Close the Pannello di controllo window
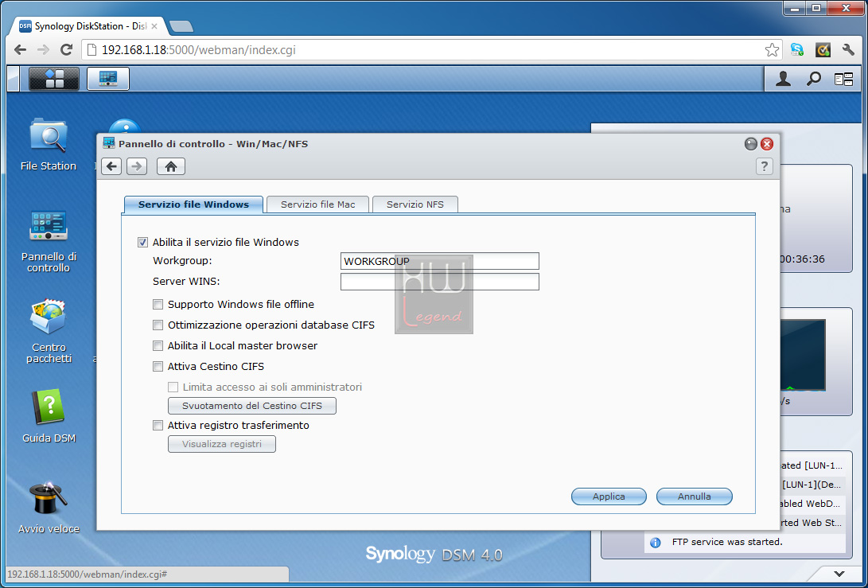The height and width of the screenshot is (588, 868). [767, 144]
